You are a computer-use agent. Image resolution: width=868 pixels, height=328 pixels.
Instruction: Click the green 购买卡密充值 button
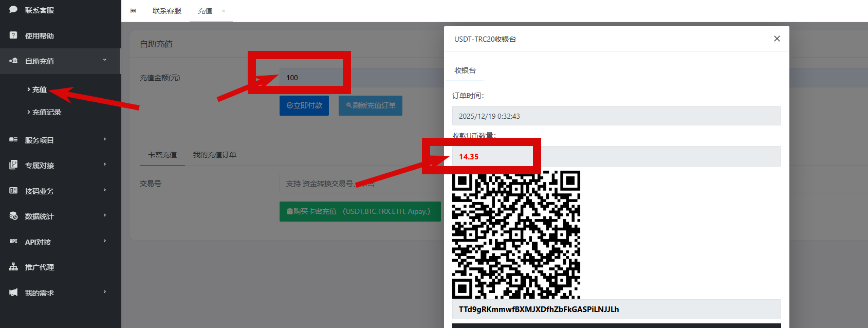pyautogui.click(x=360, y=211)
